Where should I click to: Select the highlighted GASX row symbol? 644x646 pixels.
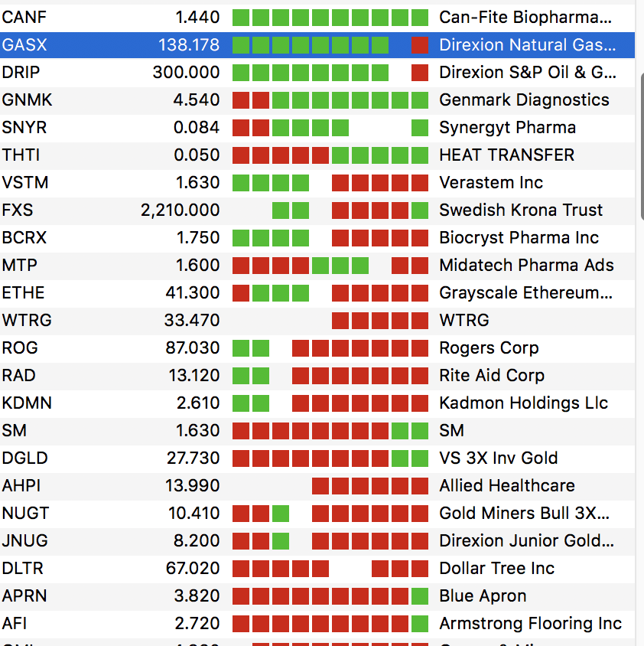pyautogui.click(x=24, y=45)
